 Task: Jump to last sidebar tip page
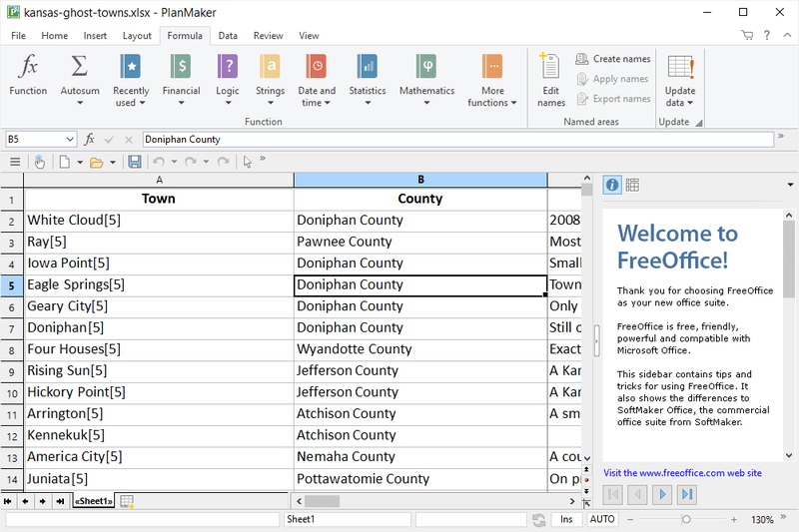coord(687,494)
